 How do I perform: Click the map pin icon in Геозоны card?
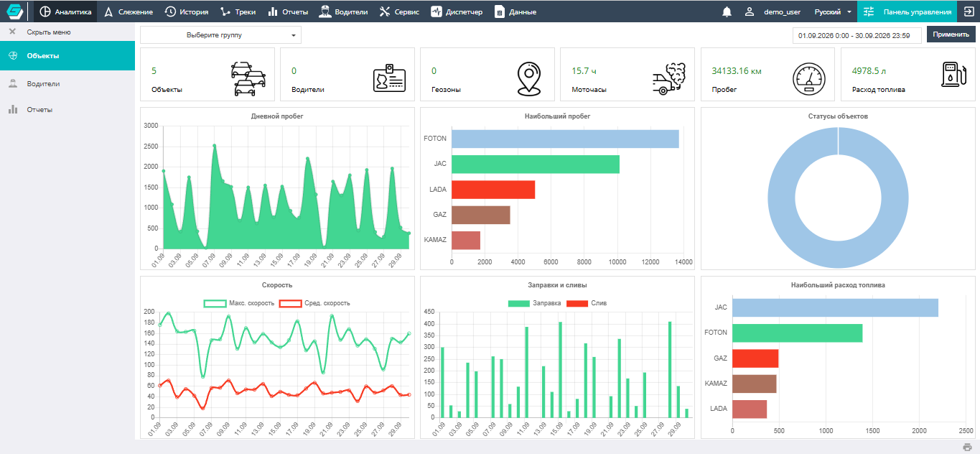point(528,78)
